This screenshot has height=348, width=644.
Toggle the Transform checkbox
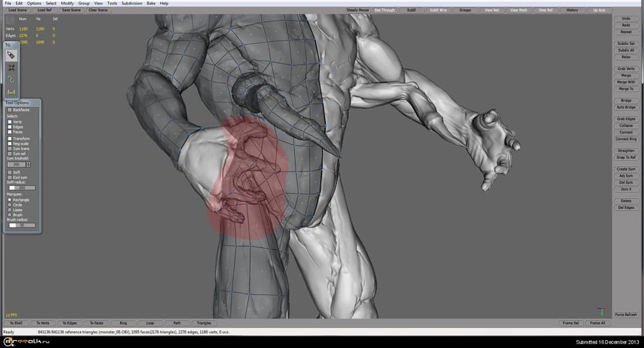point(10,139)
